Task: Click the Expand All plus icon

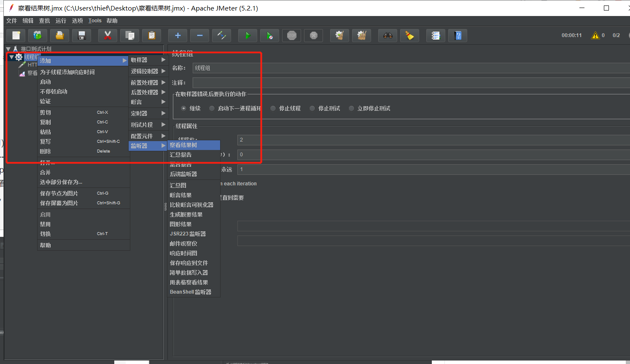Action: click(178, 35)
